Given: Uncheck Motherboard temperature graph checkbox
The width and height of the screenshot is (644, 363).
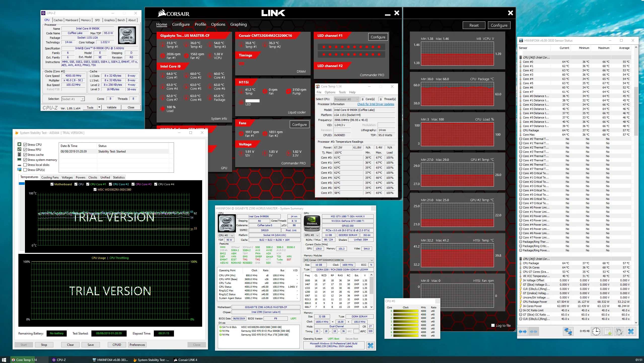Looking at the screenshot, I should pos(52,184).
